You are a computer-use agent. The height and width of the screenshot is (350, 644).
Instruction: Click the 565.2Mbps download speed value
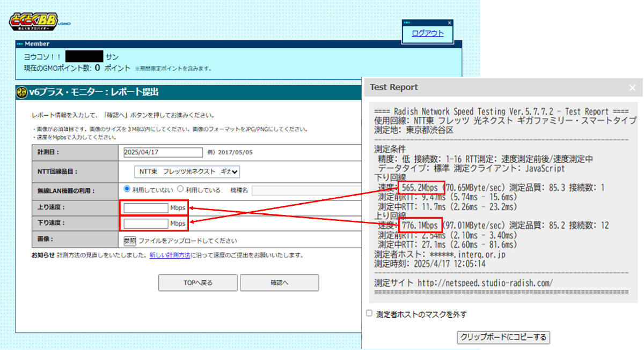pos(421,188)
